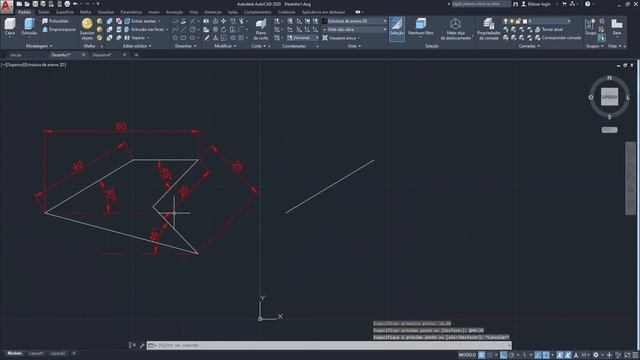The image size is (640, 360).
Task: Click the New file icon in quick access
Action: (19, 4)
